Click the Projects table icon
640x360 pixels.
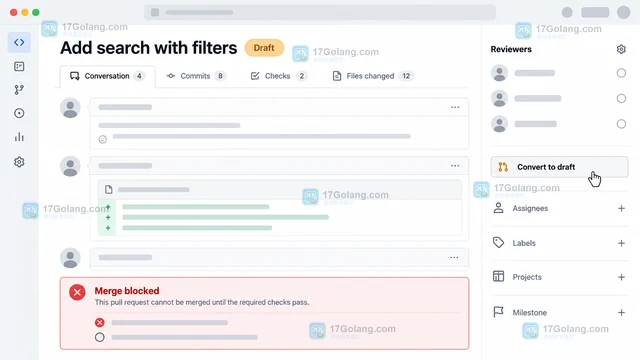(498, 276)
